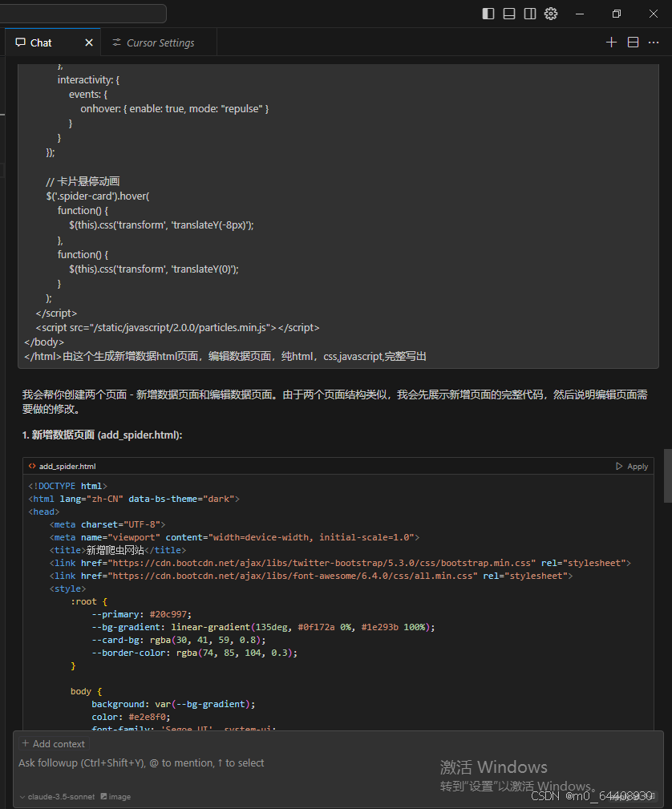Screen dimensions: 672x809
Task: Click the Cursor Settings tab sliders icon
Action: click(x=116, y=42)
